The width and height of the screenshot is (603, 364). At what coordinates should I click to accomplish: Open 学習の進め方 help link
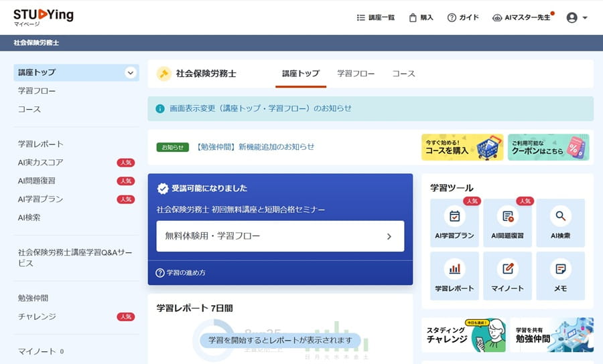(181, 273)
